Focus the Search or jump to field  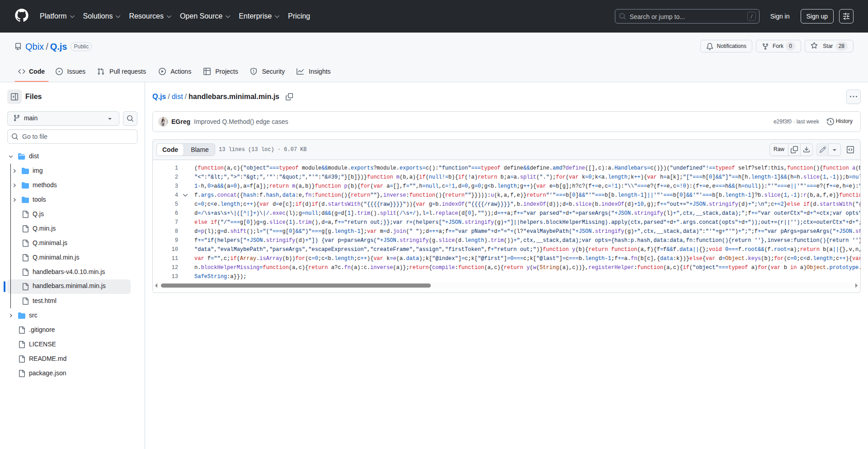[687, 16]
